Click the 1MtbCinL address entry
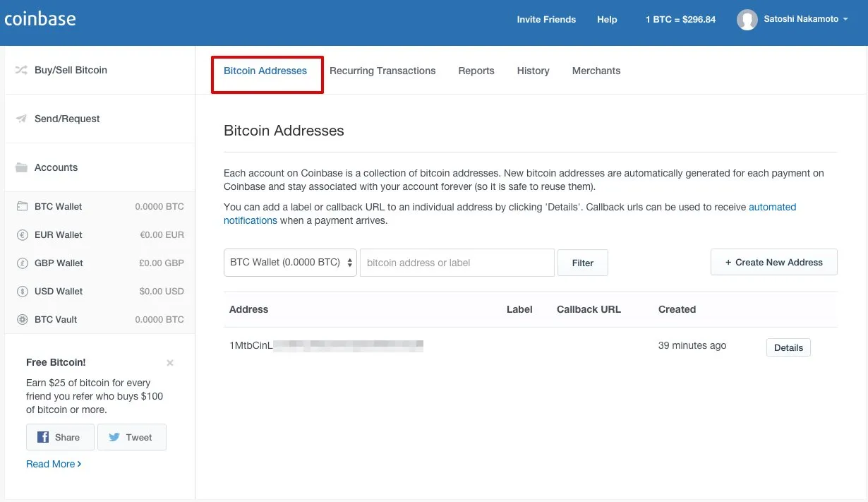The image size is (868, 502). (x=326, y=346)
